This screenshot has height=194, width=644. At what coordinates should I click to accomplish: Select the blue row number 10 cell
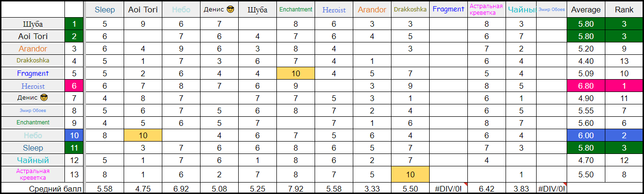click(x=74, y=135)
